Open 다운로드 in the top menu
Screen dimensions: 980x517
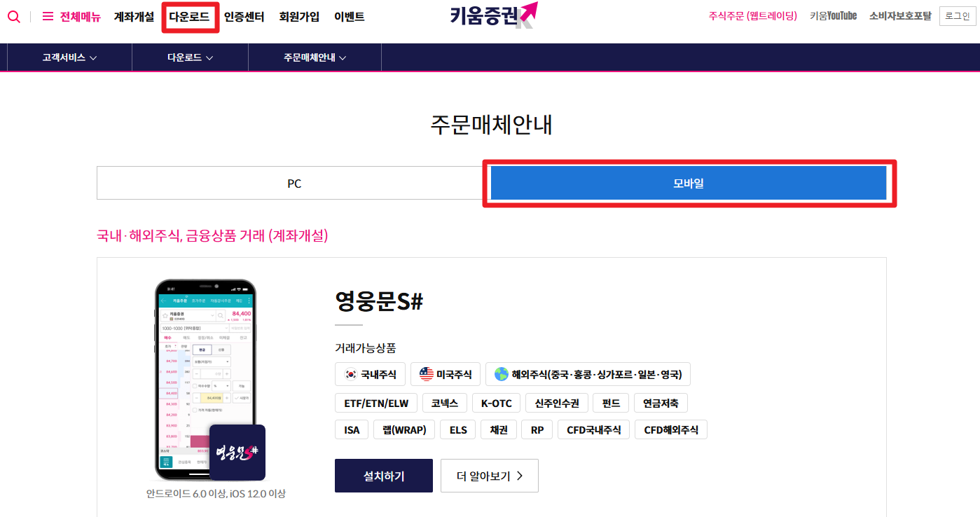[189, 17]
